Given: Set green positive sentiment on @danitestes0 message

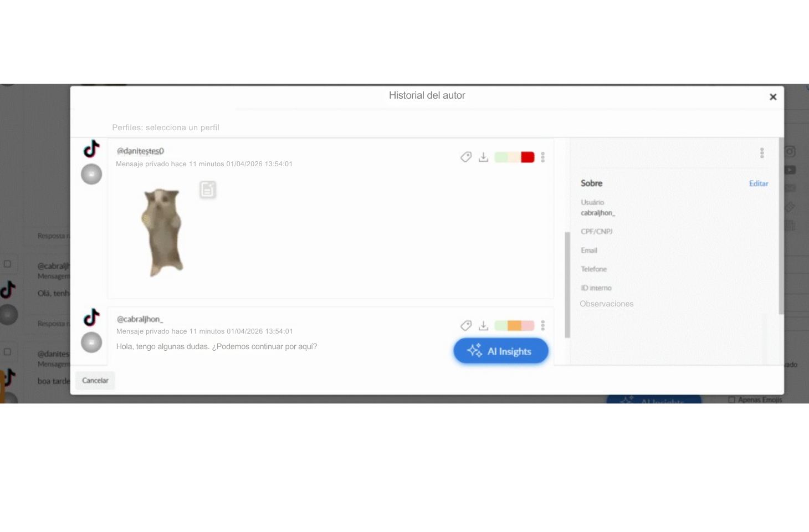Looking at the screenshot, I should 501,157.
